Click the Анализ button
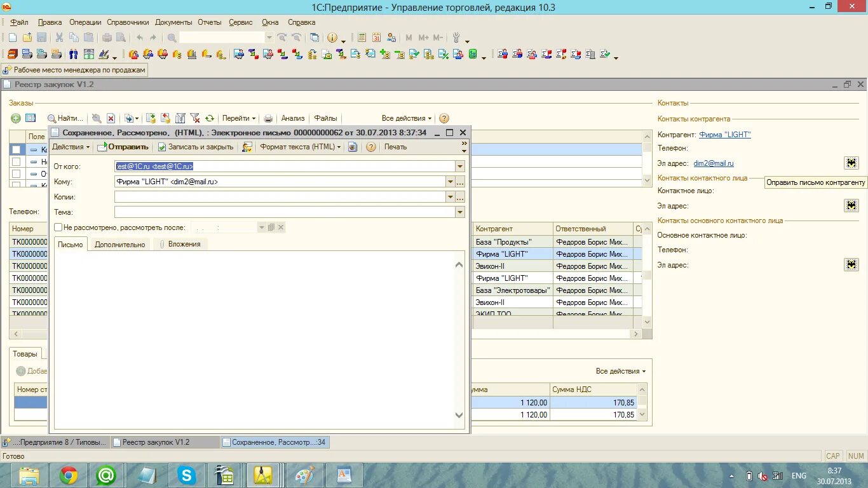 pos(293,118)
